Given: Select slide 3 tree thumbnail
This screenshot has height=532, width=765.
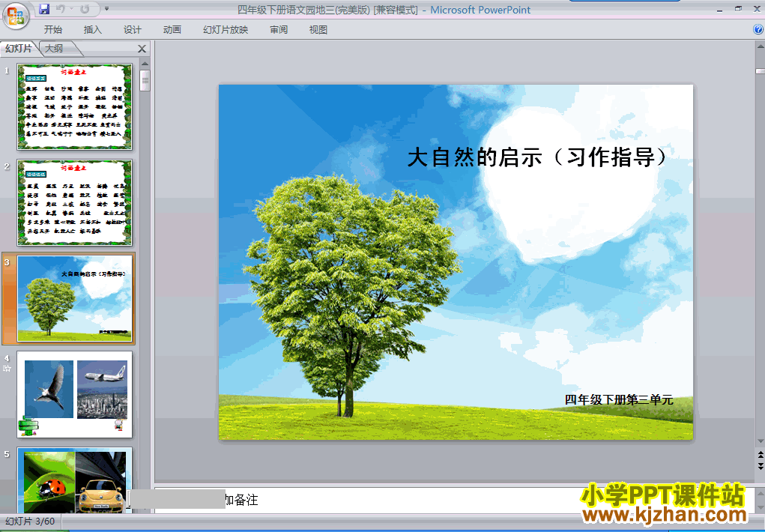Looking at the screenshot, I should tap(75, 298).
